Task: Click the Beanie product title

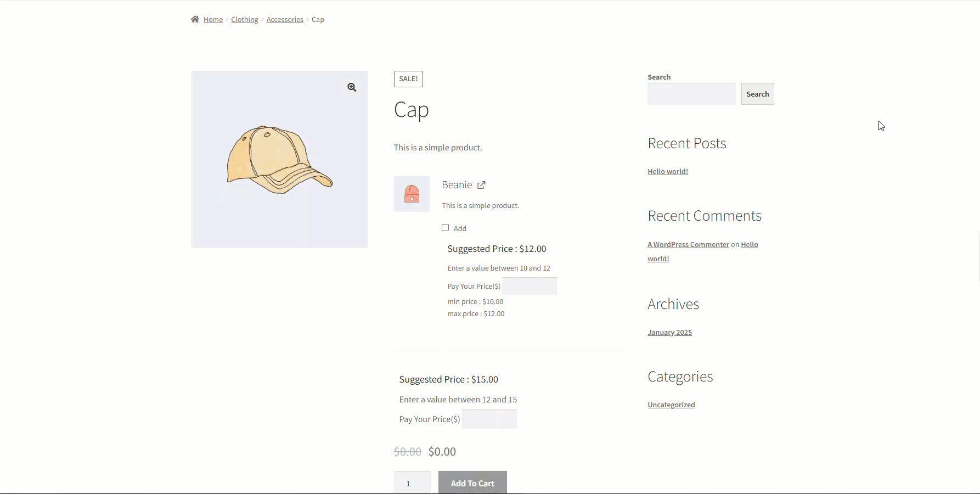Action: pyautogui.click(x=457, y=185)
